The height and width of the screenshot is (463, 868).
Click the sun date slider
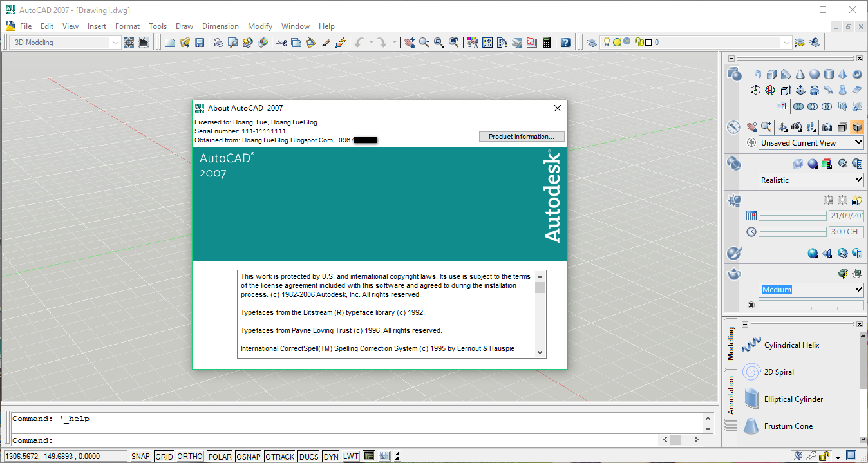pyautogui.click(x=793, y=216)
